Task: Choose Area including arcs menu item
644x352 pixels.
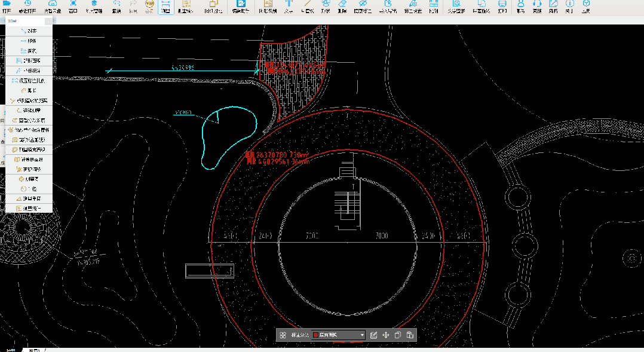Action: coord(29,140)
